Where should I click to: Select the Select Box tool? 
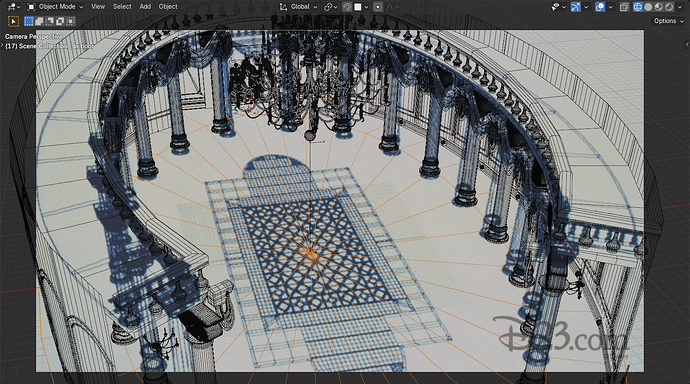[x=13, y=21]
